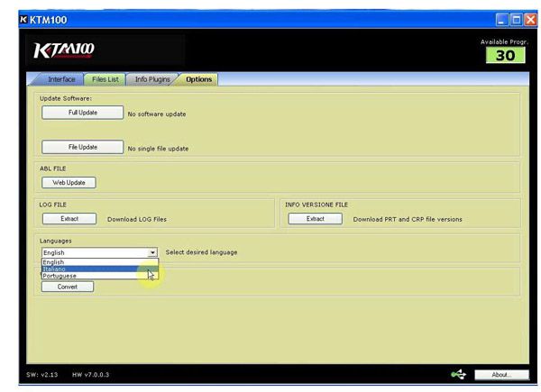Click the USB connection status icon
The height and width of the screenshot is (392, 541).
[x=458, y=374]
